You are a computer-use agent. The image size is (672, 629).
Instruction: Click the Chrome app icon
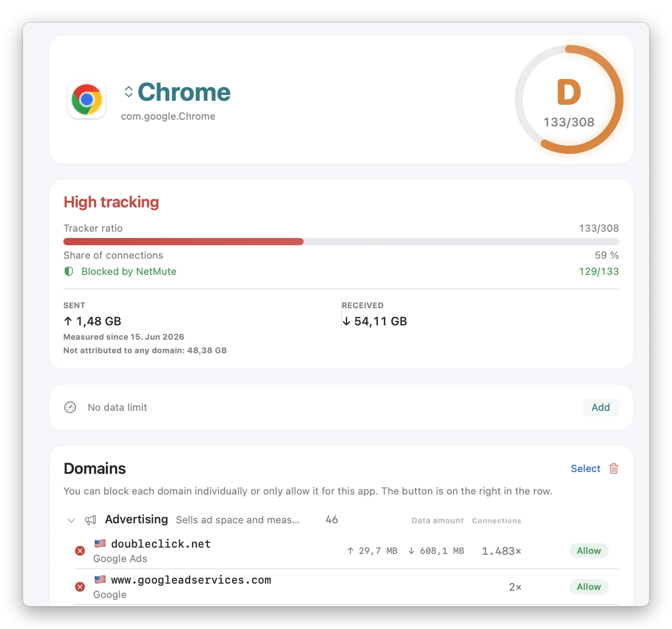pos(87,99)
